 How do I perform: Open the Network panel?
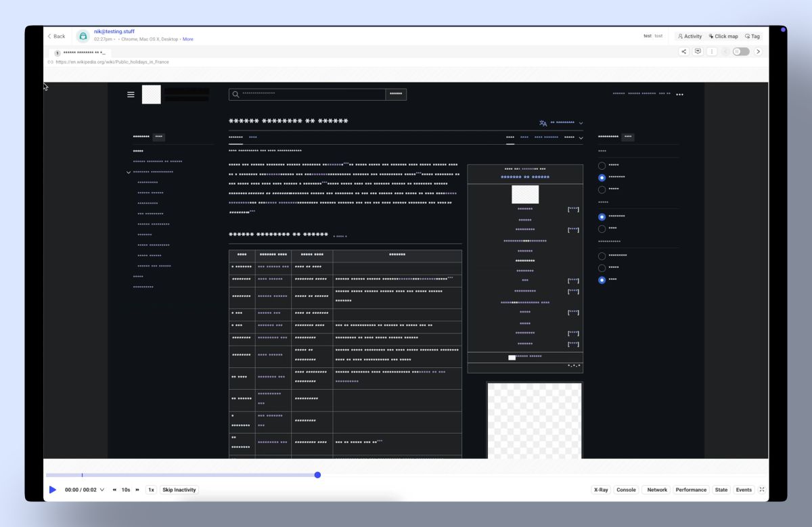click(x=656, y=490)
